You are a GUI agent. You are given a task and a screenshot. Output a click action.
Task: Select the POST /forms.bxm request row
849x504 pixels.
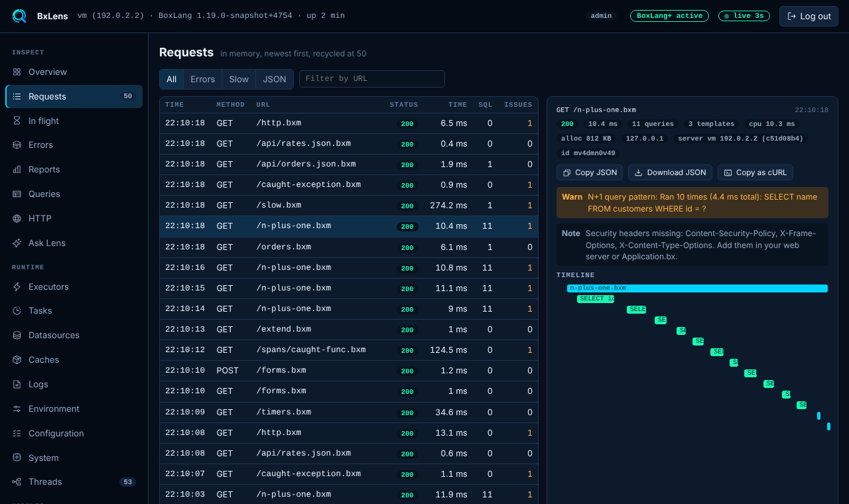[x=349, y=370]
